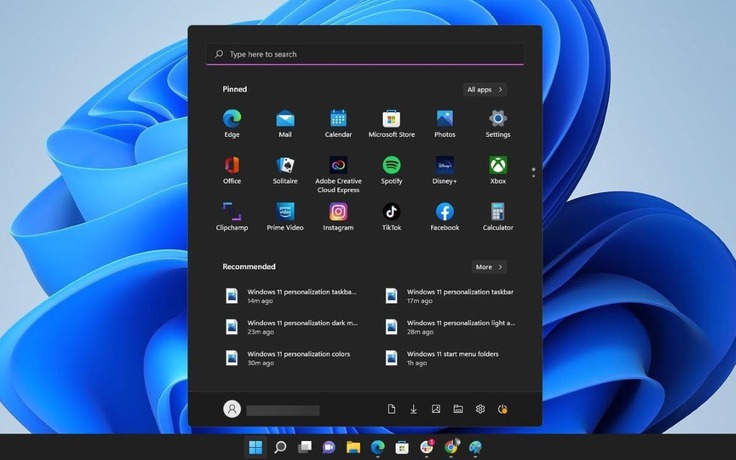Open Adobe Creative Cloud Express
The image size is (736, 460).
pyautogui.click(x=338, y=174)
